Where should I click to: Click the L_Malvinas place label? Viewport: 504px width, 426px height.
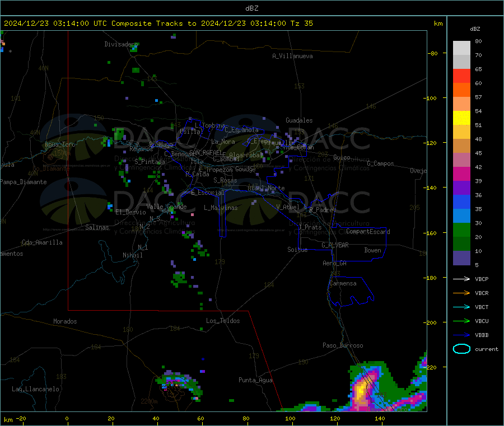coord(221,208)
